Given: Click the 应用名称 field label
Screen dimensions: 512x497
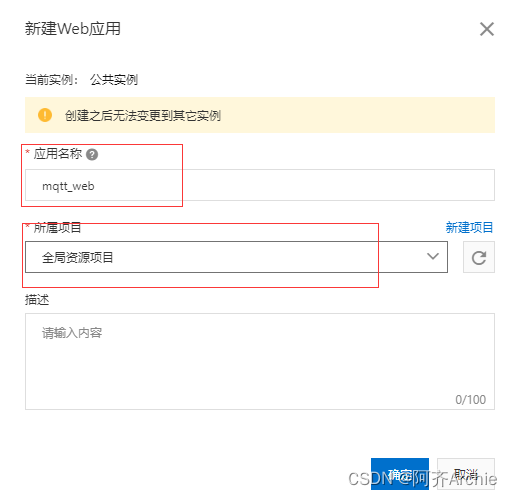Looking at the screenshot, I should (x=58, y=154).
